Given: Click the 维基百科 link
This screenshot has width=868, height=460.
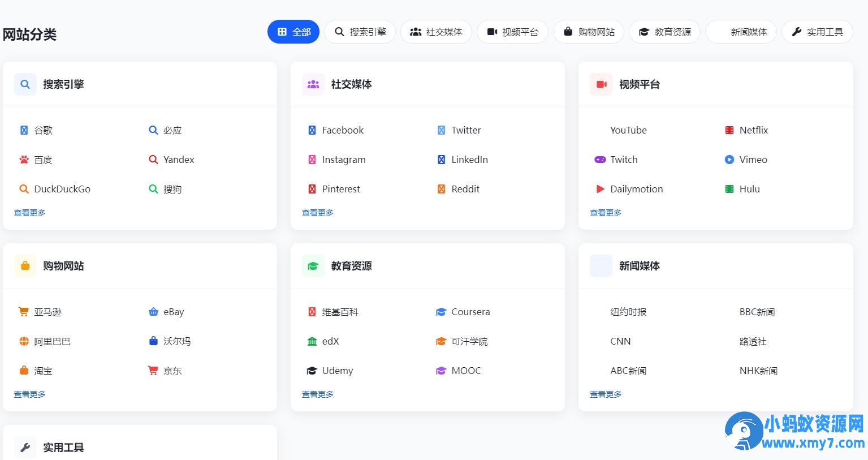Looking at the screenshot, I should 340,312.
